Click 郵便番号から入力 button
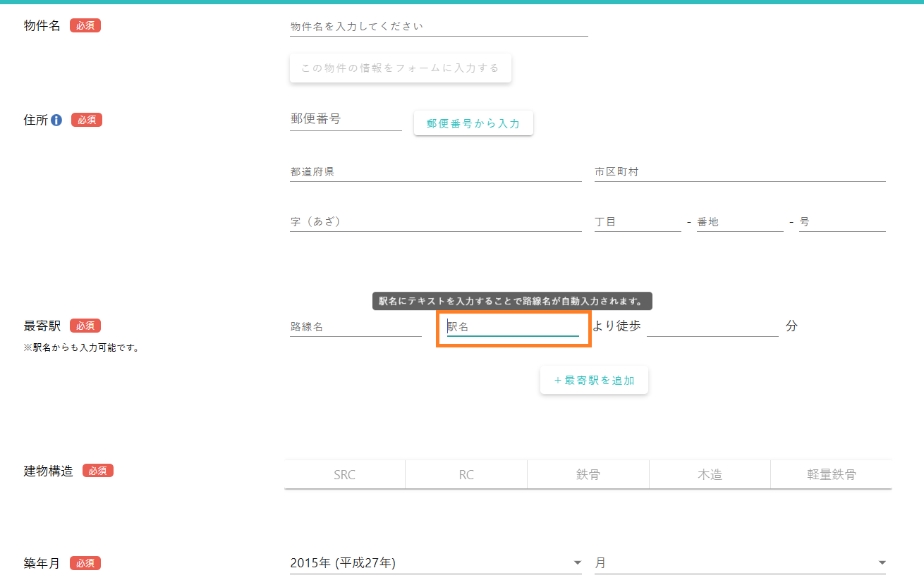Viewport: 924px width, 580px height. point(473,123)
